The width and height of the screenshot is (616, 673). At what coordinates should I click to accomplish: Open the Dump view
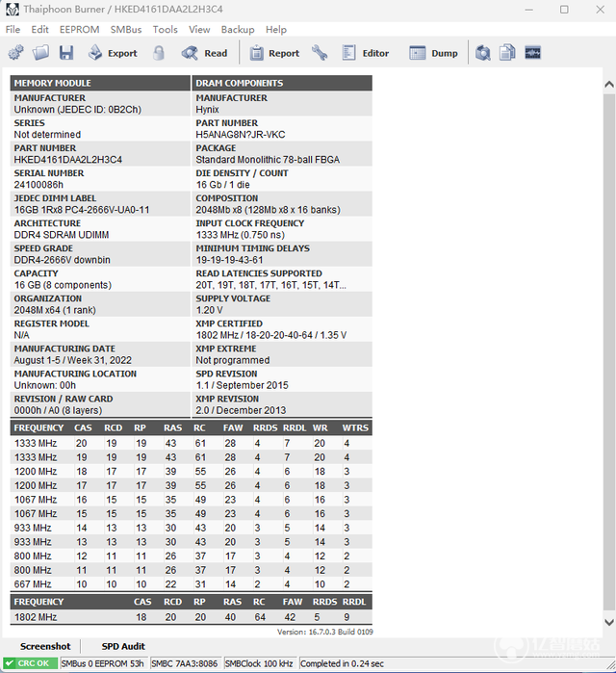click(x=433, y=53)
